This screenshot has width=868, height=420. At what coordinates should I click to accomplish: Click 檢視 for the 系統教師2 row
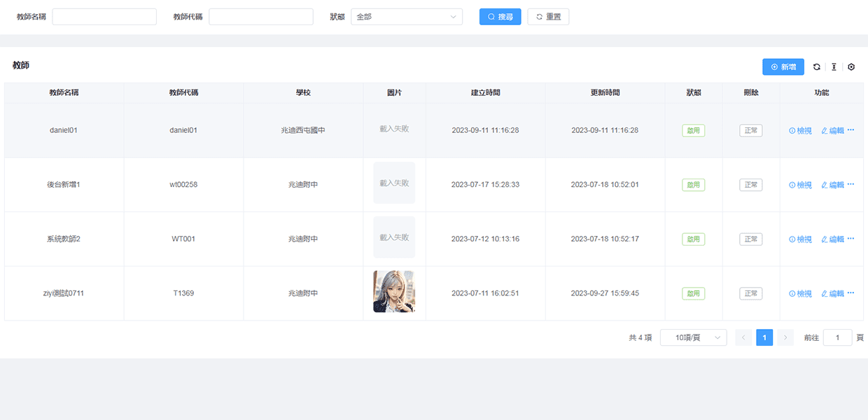click(x=800, y=239)
